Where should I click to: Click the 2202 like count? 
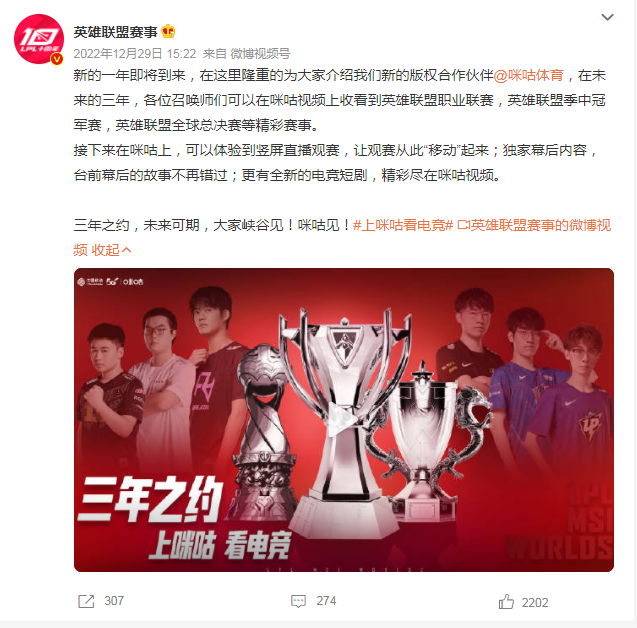tap(535, 602)
